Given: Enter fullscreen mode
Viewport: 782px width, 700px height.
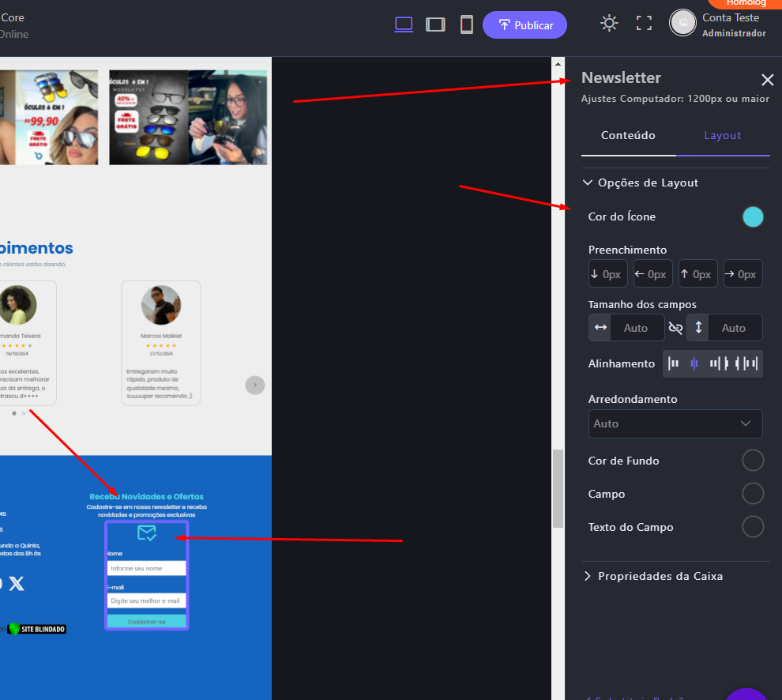Looking at the screenshot, I should click(x=644, y=24).
